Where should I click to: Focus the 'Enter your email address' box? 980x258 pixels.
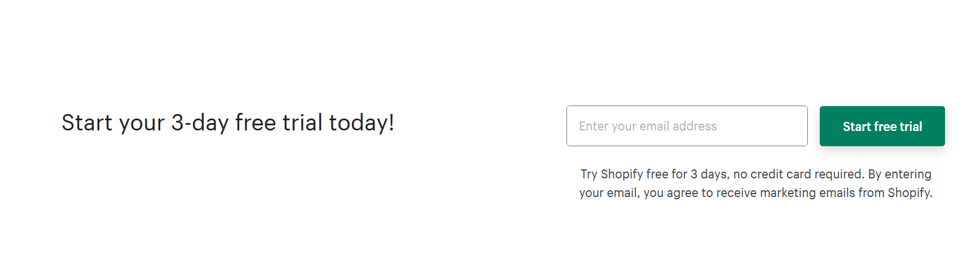(x=687, y=126)
